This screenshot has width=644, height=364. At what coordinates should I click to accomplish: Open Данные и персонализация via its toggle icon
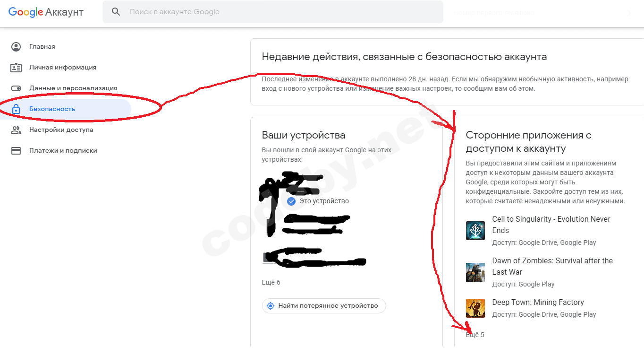coord(16,88)
